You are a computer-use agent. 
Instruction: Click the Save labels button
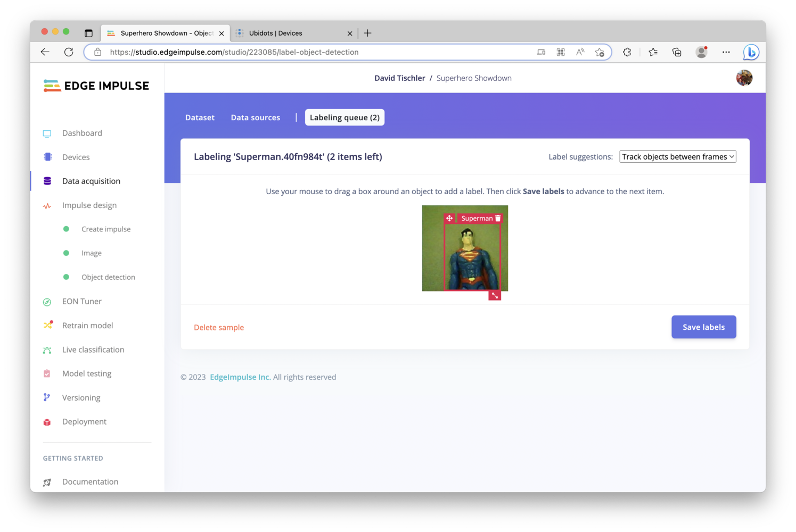pyautogui.click(x=703, y=327)
